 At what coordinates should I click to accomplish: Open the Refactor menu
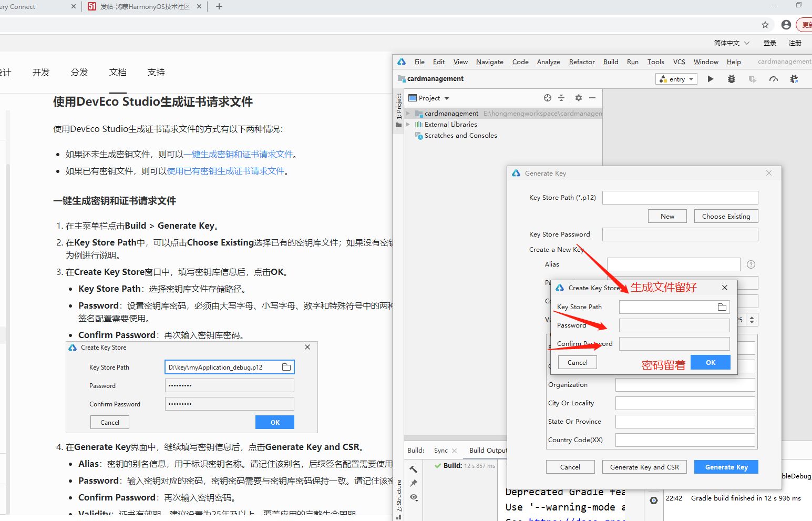click(x=582, y=62)
